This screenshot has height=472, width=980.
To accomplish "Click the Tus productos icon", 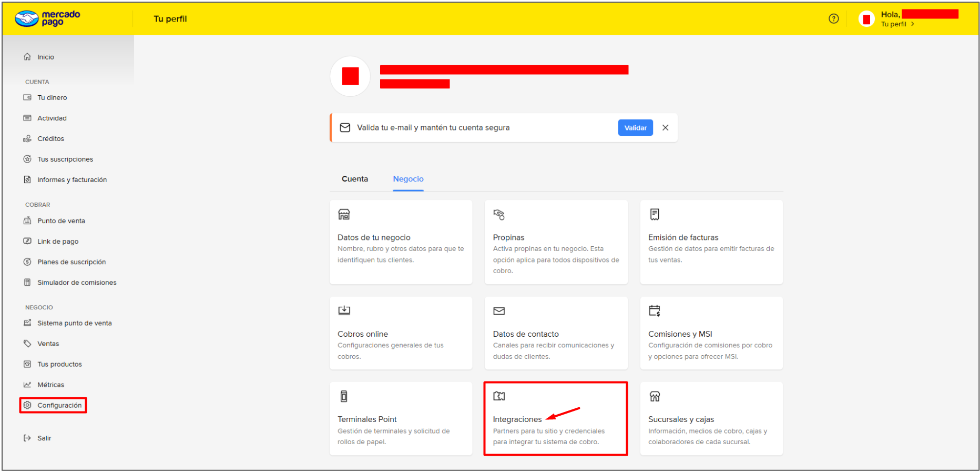I will (x=27, y=364).
